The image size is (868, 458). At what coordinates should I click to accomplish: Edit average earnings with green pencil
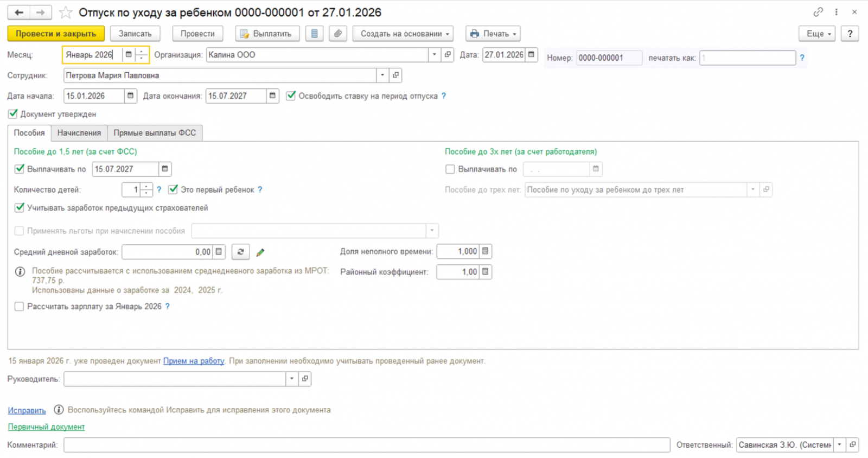pos(260,252)
